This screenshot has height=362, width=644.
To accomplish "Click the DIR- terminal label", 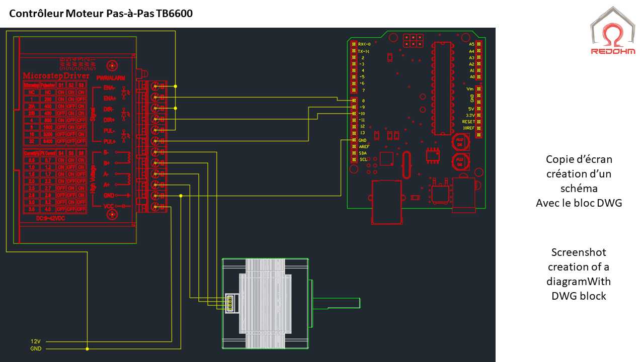I will [x=109, y=109].
